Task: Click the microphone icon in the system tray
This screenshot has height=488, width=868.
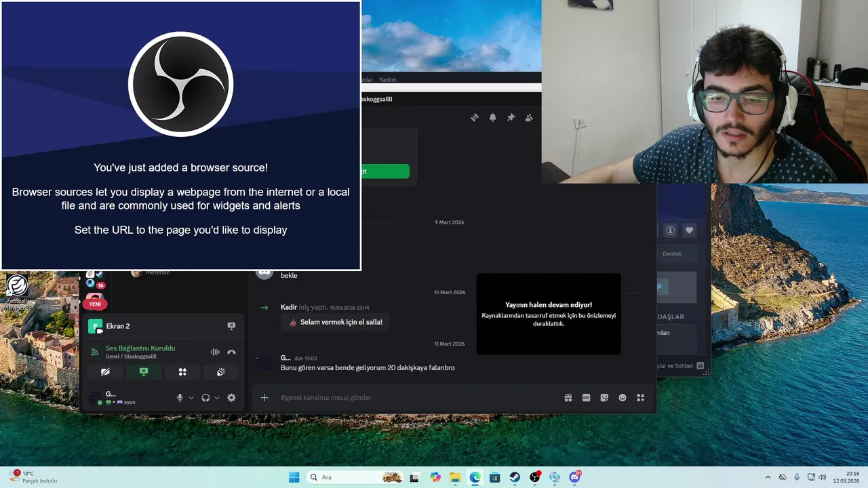Action: 797,477
